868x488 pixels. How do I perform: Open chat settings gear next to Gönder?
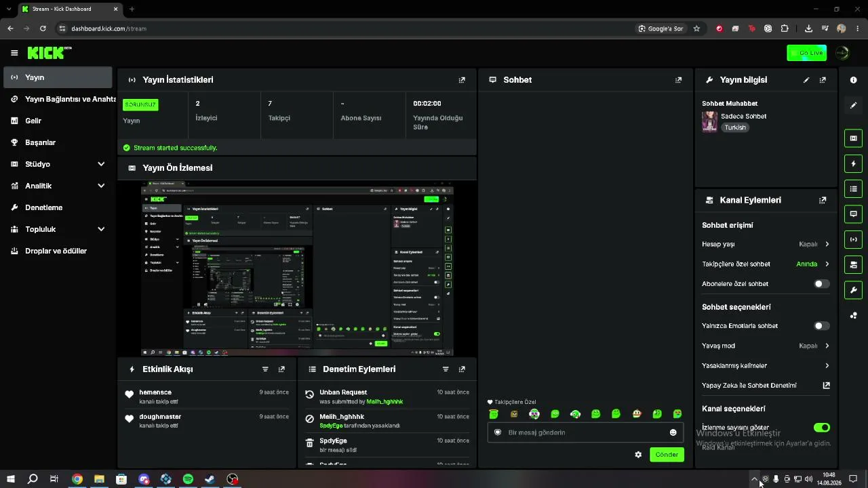[638, 455]
